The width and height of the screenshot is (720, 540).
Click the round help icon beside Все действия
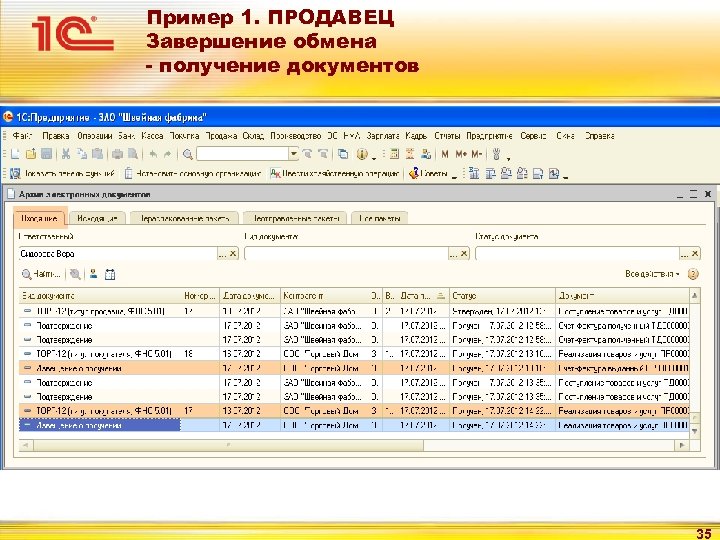pos(693,274)
